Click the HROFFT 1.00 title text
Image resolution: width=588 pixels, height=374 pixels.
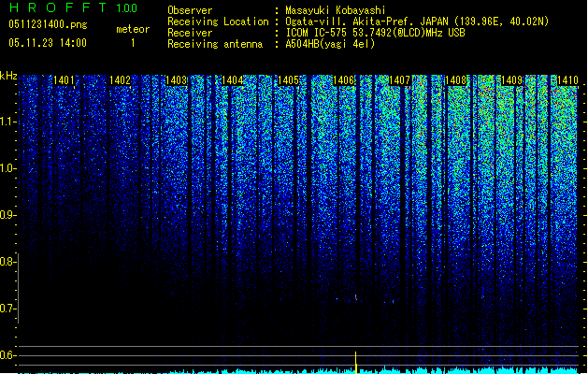point(74,7)
